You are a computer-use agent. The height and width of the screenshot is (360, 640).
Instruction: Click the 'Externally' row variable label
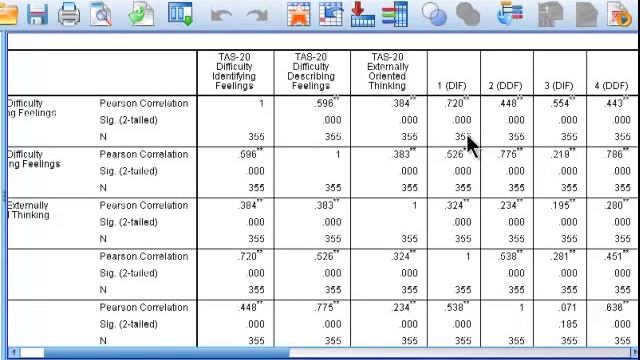tap(28, 205)
